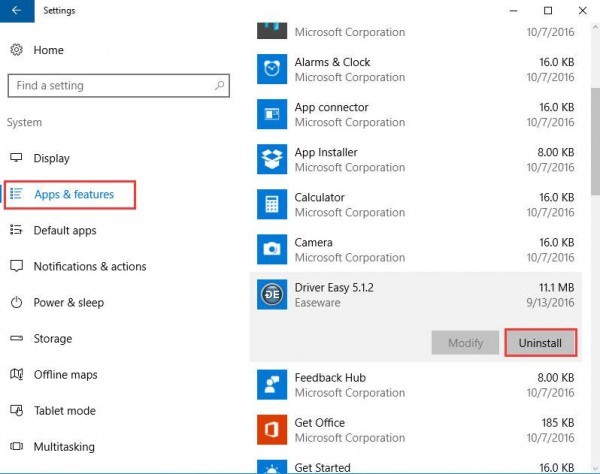Click the greyed Modify button
The width and height of the screenshot is (600, 474).
tap(465, 343)
